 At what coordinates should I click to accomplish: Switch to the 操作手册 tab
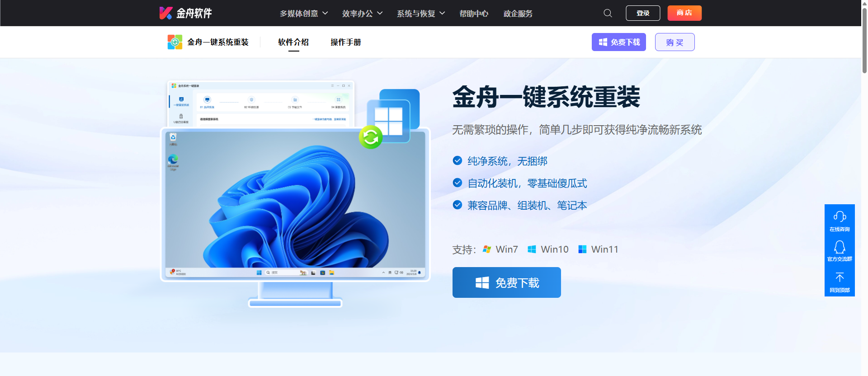tap(346, 42)
